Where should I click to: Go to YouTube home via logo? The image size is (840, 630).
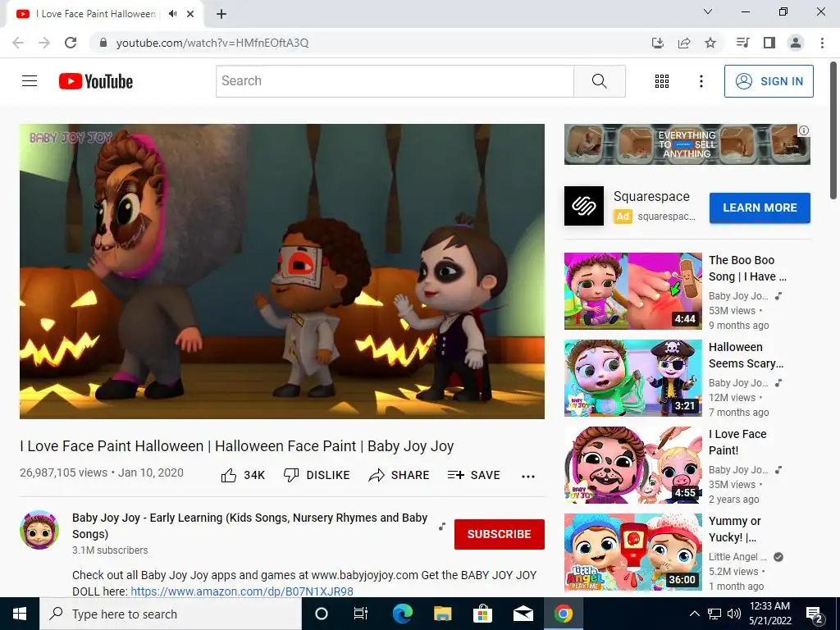pos(96,81)
